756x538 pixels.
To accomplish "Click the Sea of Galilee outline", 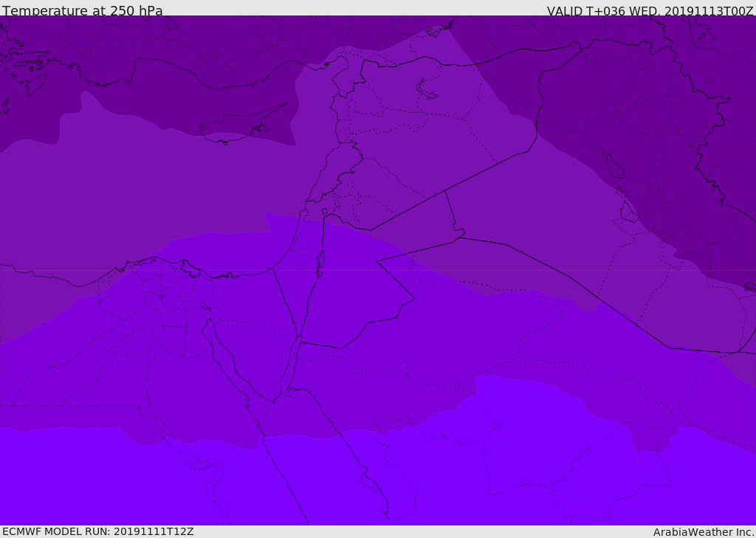I will click(324, 213).
